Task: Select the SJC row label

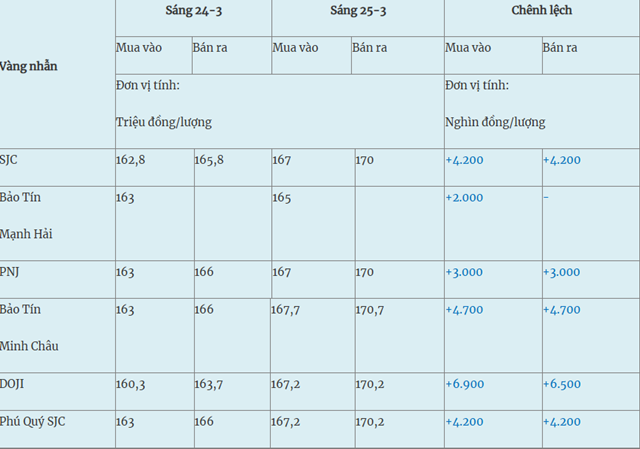Action: click(10, 160)
